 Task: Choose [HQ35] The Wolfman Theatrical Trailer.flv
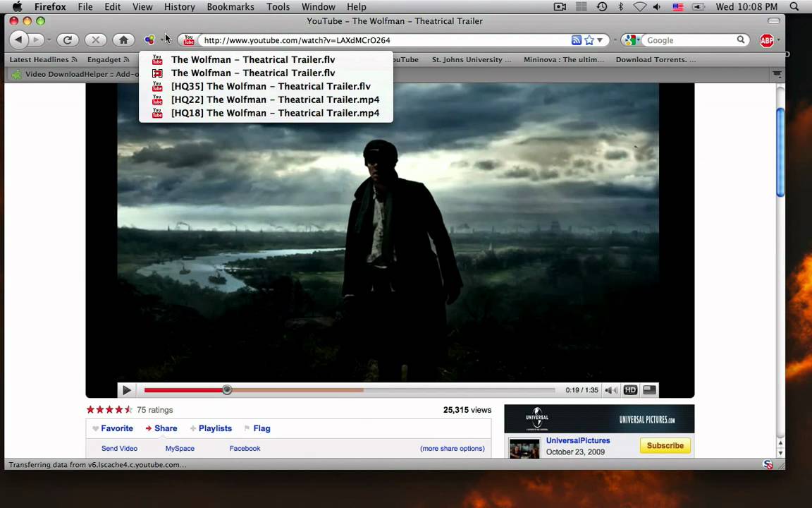[266, 87]
